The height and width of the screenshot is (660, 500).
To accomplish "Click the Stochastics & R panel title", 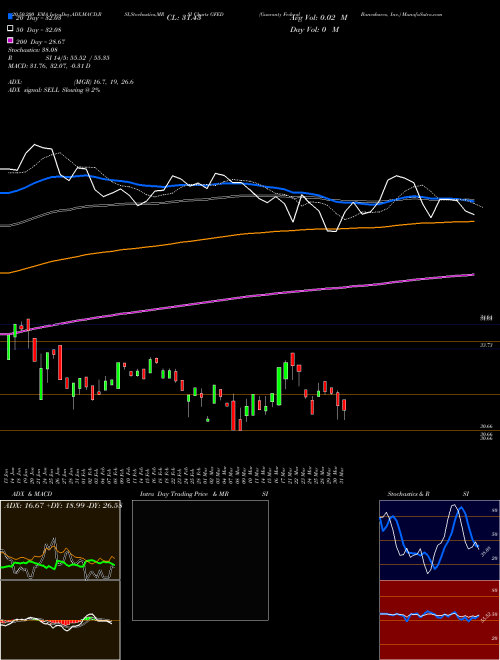I will pos(409,494).
